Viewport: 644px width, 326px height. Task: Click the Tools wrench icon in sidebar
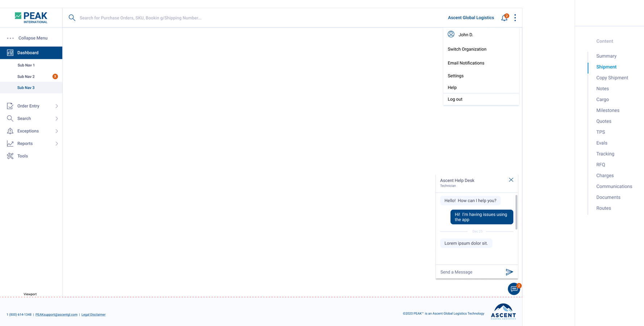[x=10, y=156]
